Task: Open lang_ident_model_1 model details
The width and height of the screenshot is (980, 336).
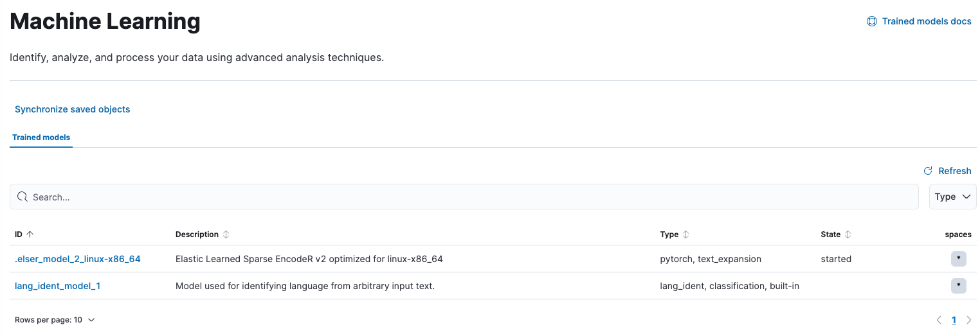Action: point(57,286)
